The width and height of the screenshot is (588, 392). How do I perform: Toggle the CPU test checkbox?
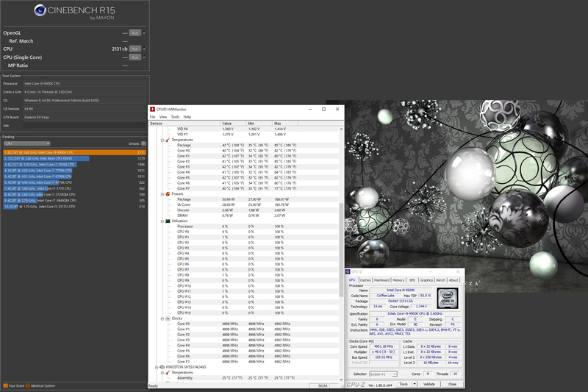(145, 49)
